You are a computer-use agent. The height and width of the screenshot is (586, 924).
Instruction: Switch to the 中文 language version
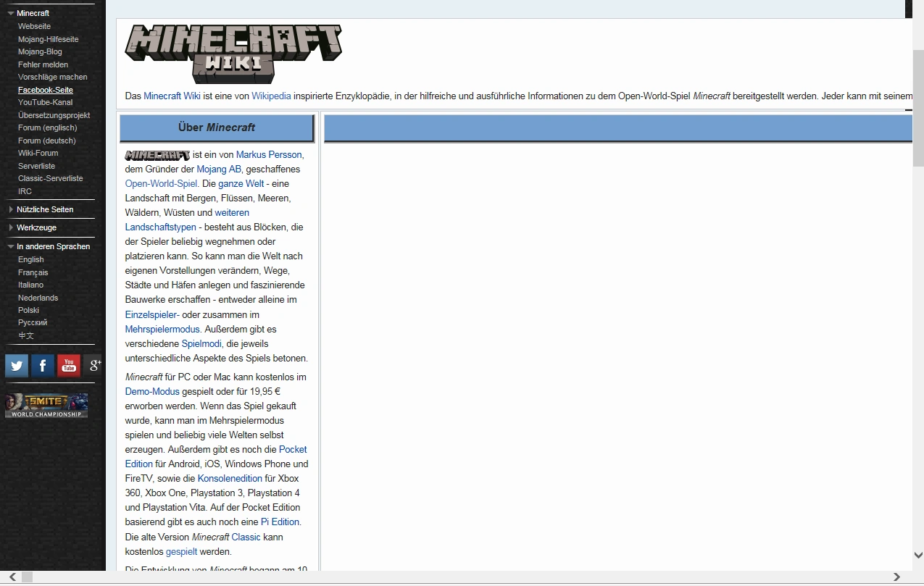(x=26, y=335)
